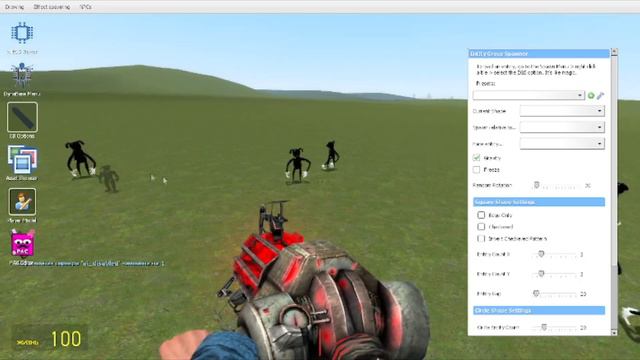
Task: Open the Drawing menu
Action: click(x=14, y=7)
